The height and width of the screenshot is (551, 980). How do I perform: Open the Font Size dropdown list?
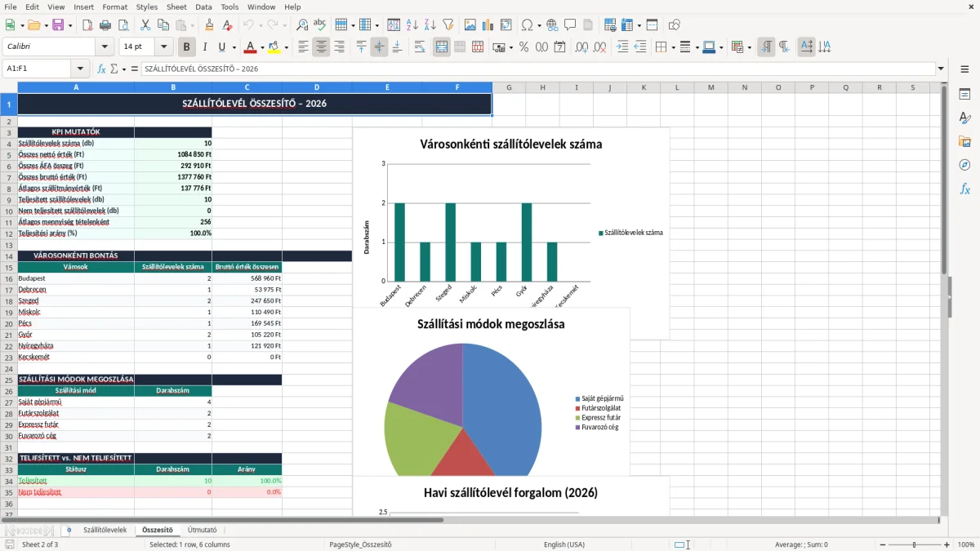pyautogui.click(x=164, y=47)
